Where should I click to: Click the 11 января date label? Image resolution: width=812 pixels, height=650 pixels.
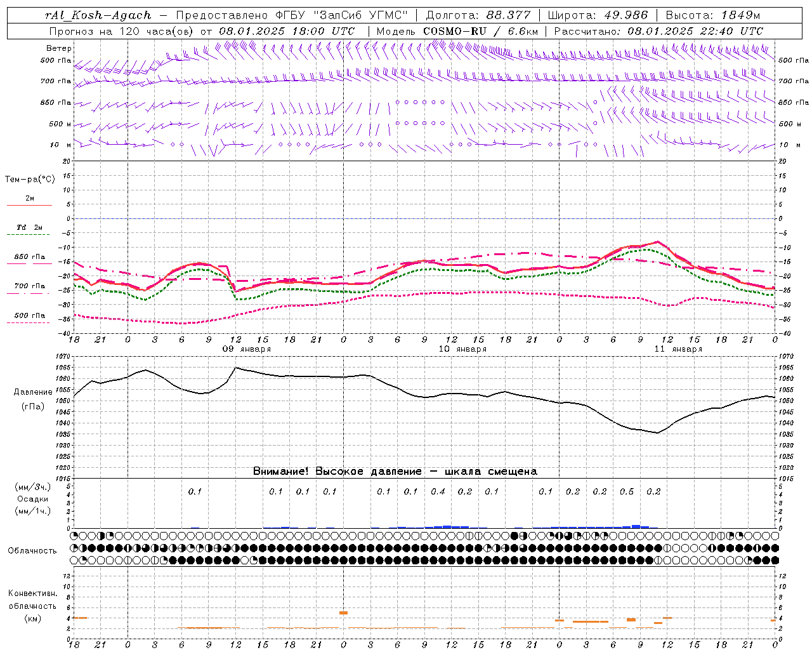[x=678, y=349]
